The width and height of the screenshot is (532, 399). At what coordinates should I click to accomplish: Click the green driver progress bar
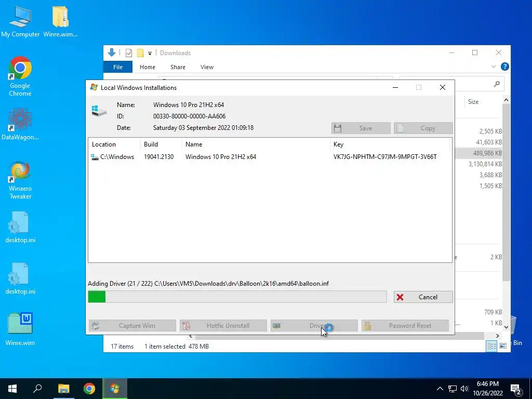coord(237,297)
